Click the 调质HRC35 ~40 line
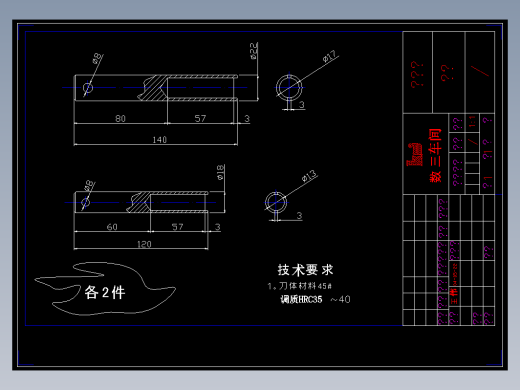Image resolution: width=520 pixels, height=390 pixels. click(315, 299)
